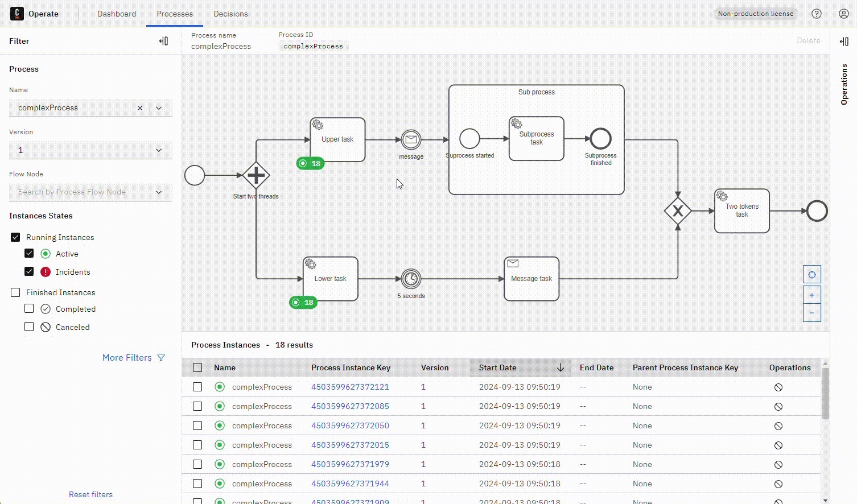The height and width of the screenshot is (504, 857).
Task: Click the Reset filters link
Action: point(90,494)
